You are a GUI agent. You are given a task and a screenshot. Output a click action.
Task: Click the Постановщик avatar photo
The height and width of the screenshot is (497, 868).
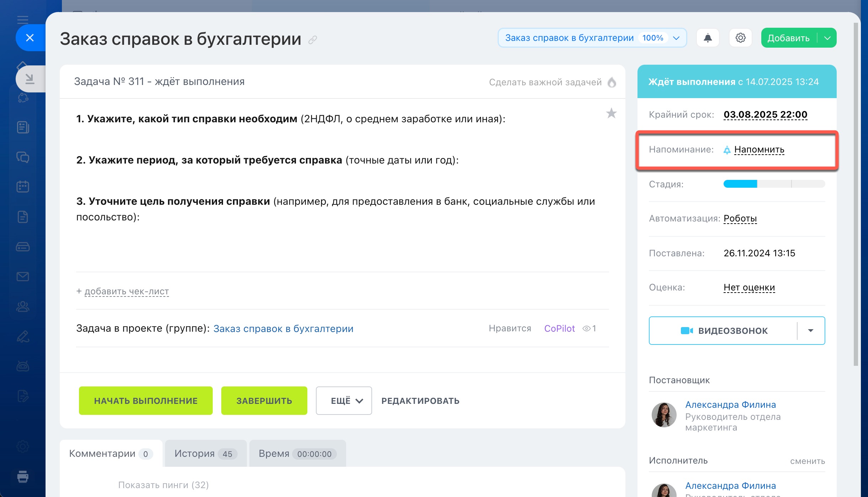tap(664, 415)
